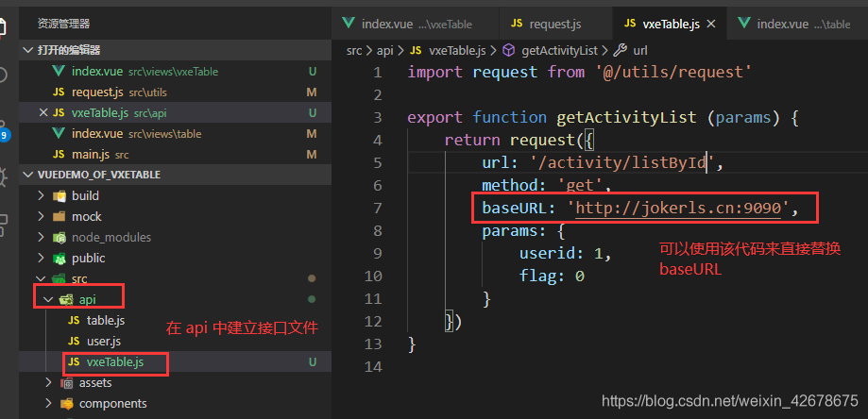Viewport: 868px width, 419px height.
Task: Close the vxeTable.js editor tab
Action: click(x=712, y=24)
